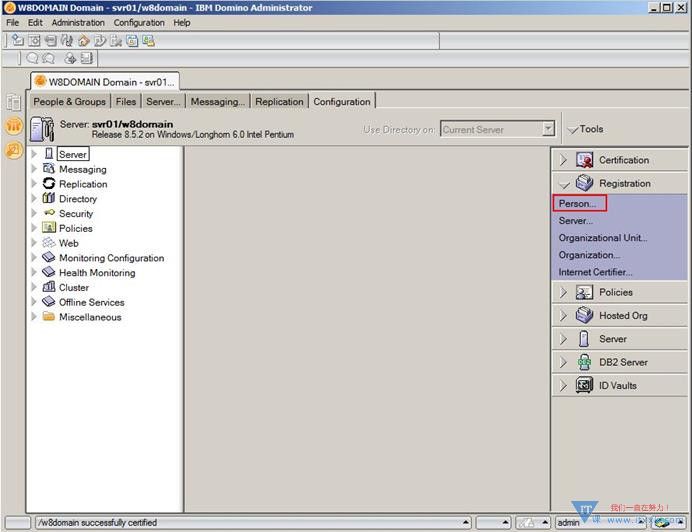
Task: Click the house-shaped Home toolbar icon
Action: click(83, 41)
